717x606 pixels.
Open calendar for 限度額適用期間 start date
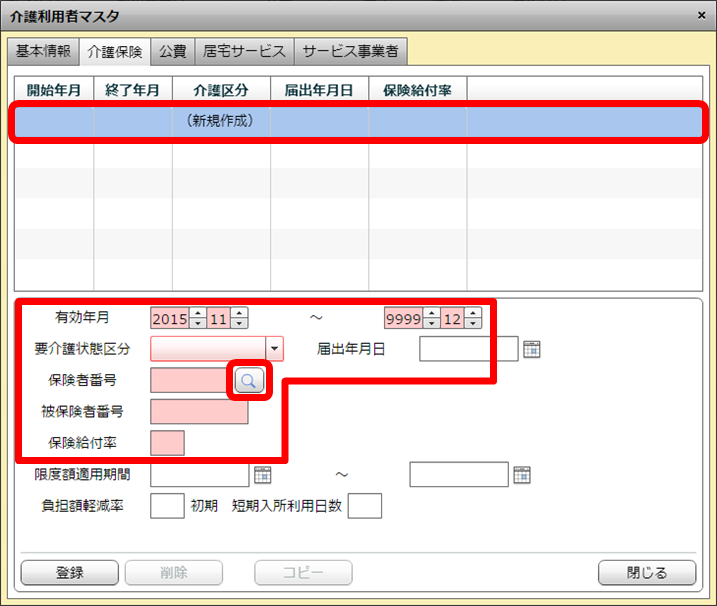[262, 475]
